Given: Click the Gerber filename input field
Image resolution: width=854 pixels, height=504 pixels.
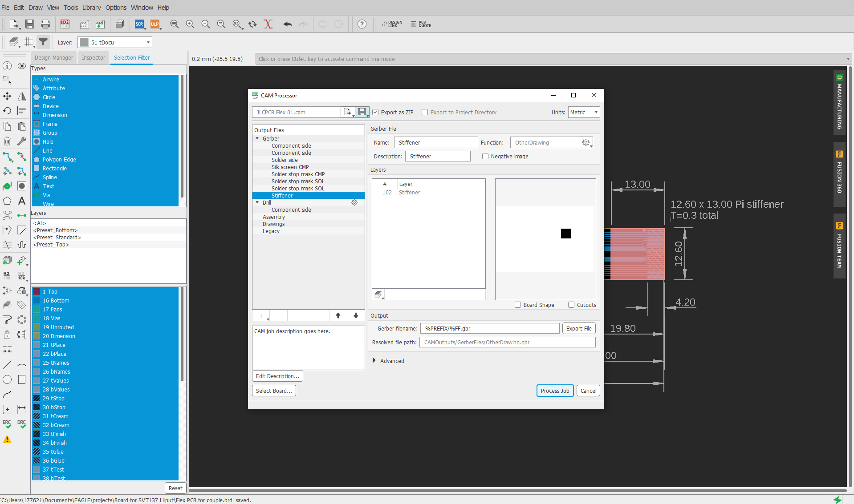Looking at the screenshot, I should pyautogui.click(x=489, y=328).
